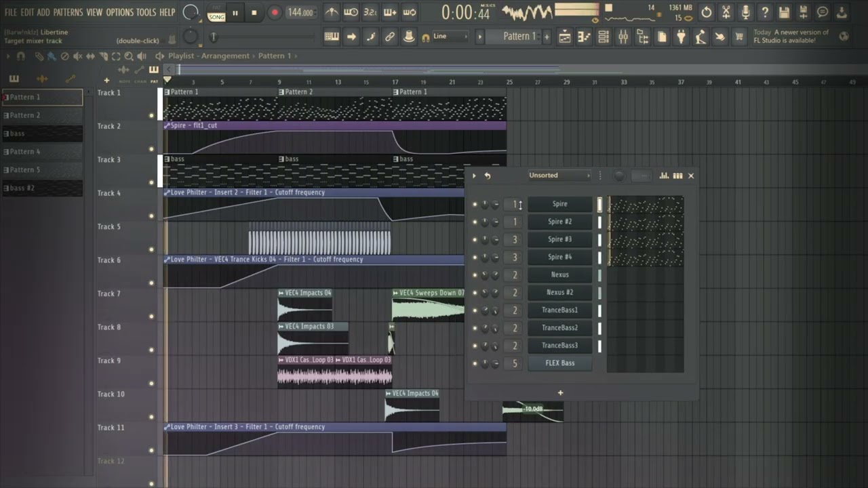The width and height of the screenshot is (868, 488).
Task: Open the Channel rack view icon
Action: [604, 37]
